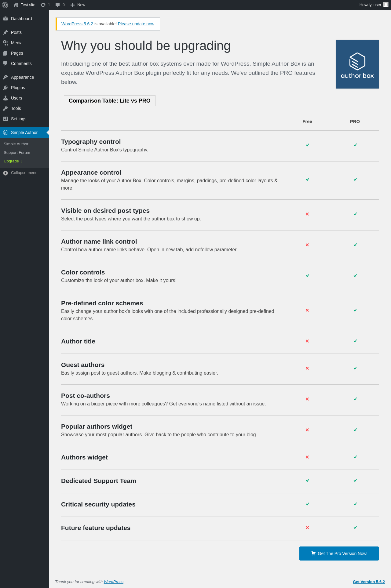This screenshot has height=588, width=391.
Task: Click Critical security updates heading
Action: (x=98, y=504)
